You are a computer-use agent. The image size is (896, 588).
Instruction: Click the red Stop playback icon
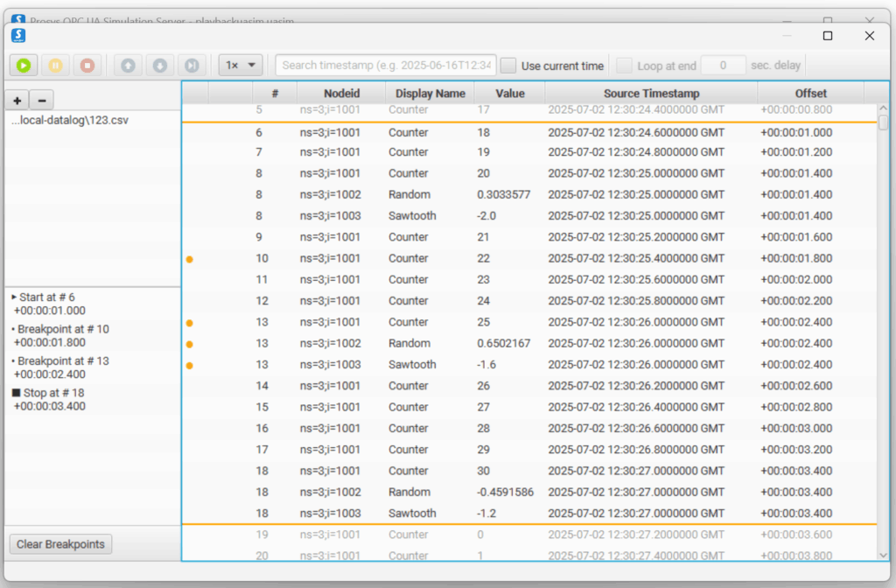[x=87, y=66]
